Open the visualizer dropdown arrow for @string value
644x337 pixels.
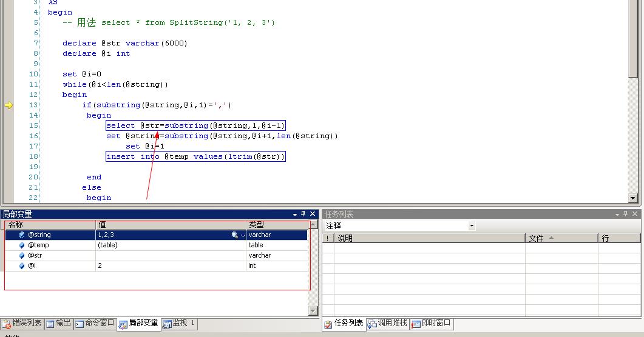(x=243, y=235)
